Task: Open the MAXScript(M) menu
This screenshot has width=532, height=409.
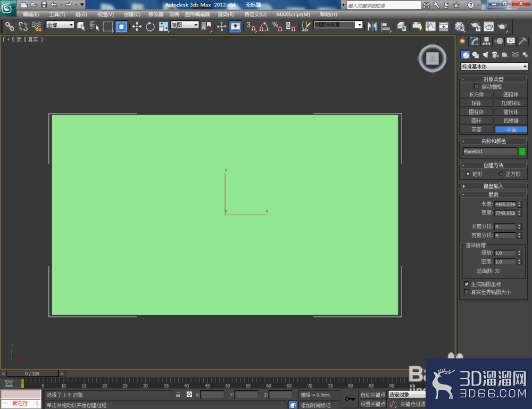Action: point(293,14)
